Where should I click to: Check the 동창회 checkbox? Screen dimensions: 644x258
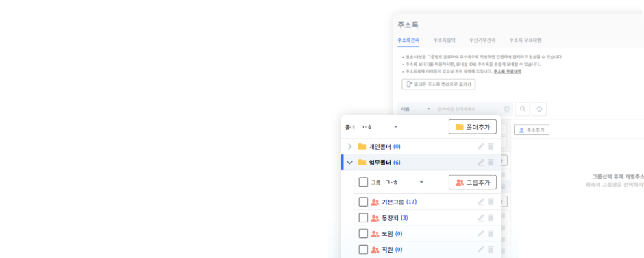click(363, 218)
